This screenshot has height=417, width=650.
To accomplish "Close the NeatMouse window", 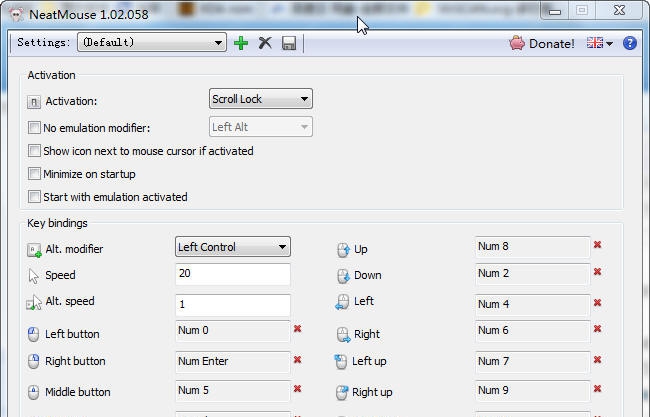I will [x=619, y=10].
